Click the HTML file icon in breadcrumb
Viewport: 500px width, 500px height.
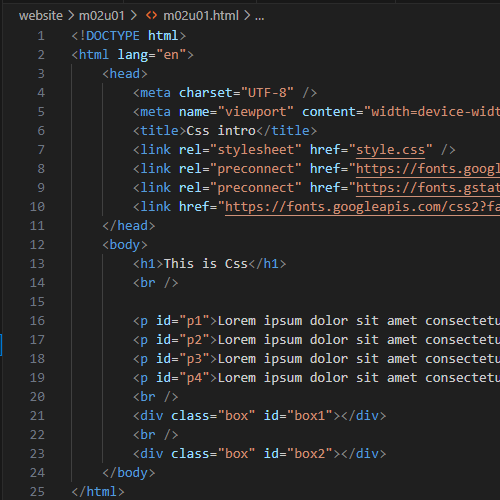tap(151, 16)
